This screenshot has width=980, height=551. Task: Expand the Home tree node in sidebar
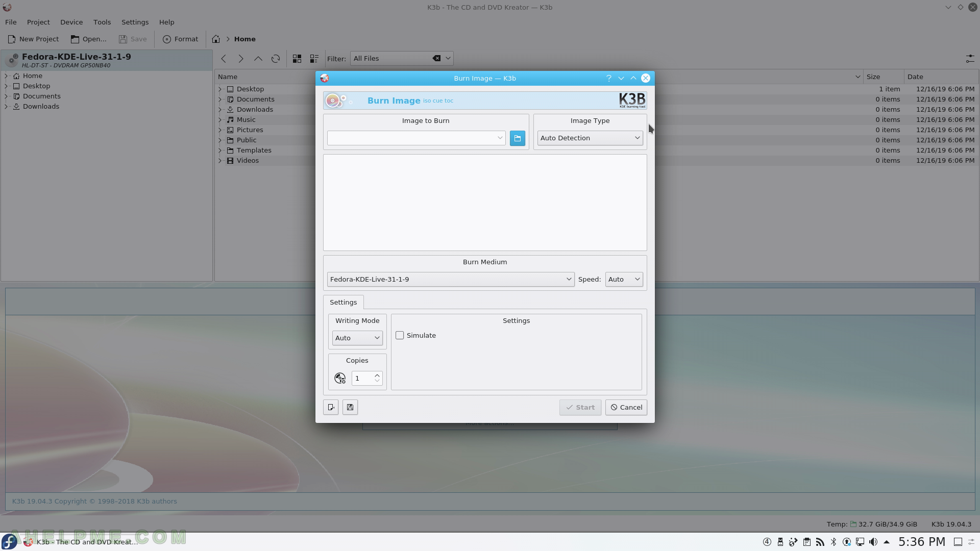[x=6, y=76]
